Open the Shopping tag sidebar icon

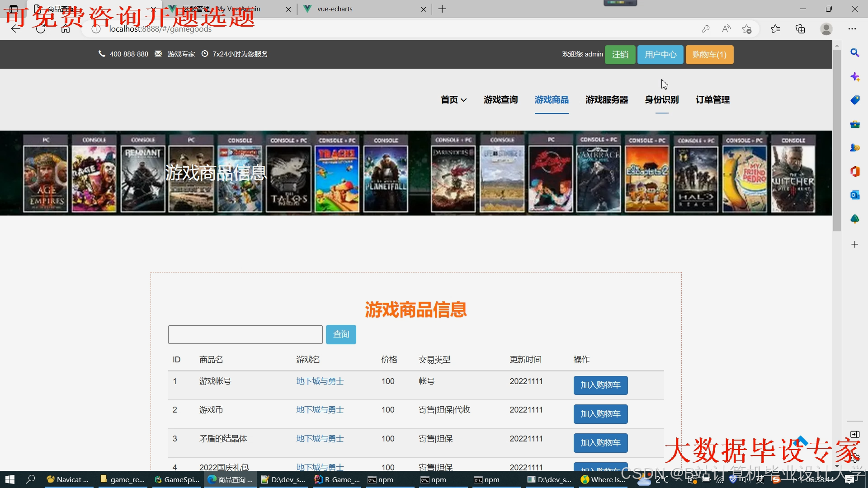[x=854, y=100]
